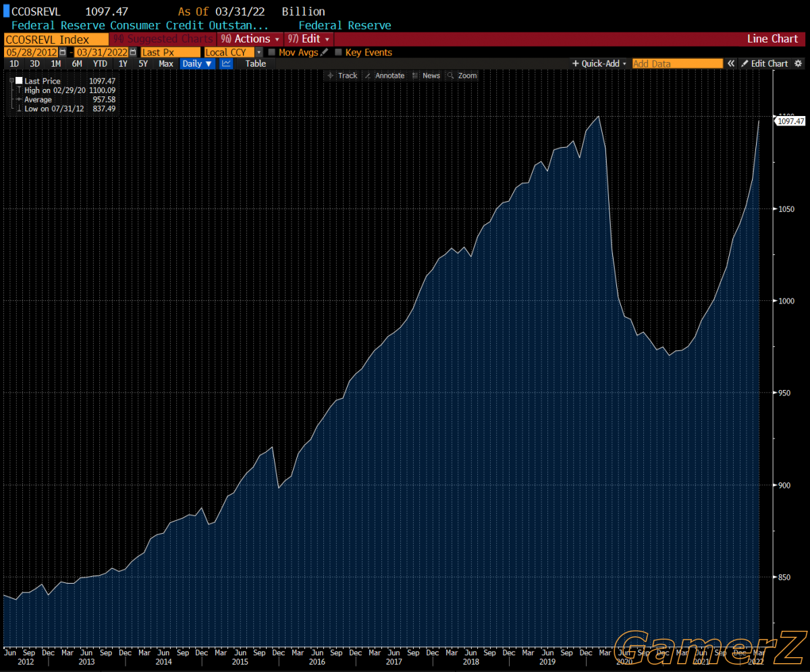Enable the Mov Avgs checkbox
This screenshot has height=672, width=810.
coord(271,52)
